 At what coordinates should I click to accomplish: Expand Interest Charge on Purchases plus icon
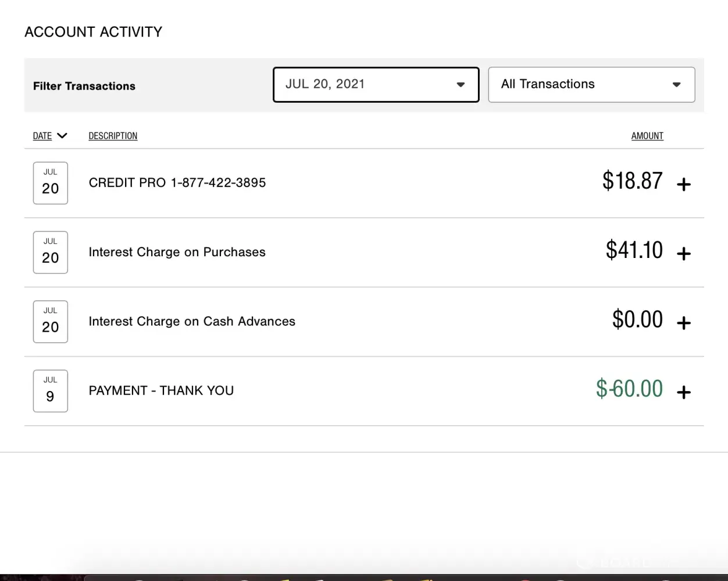coord(684,253)
